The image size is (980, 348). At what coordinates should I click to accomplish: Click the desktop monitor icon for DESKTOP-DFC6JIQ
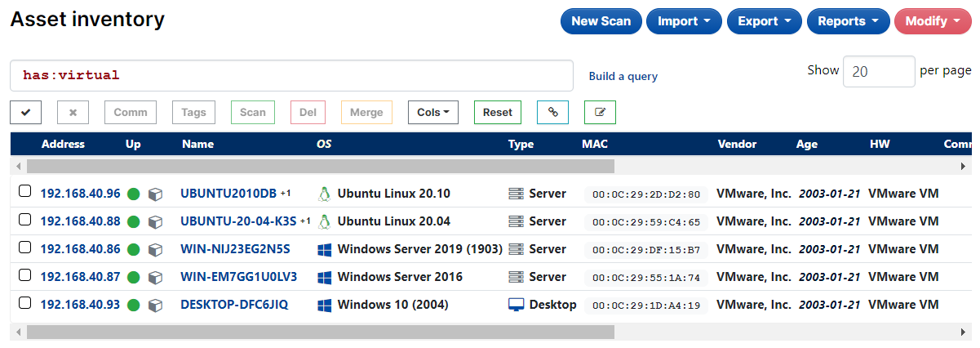516,305
